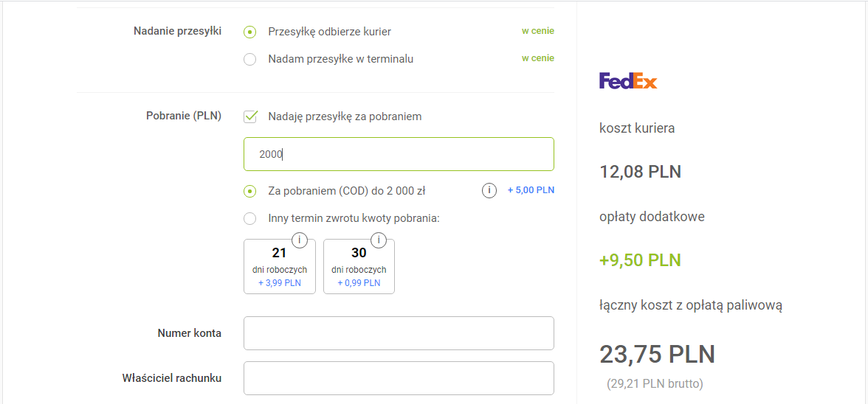The image size is (868, 404).
Task: Click "w cenie" next to courier pickup
Action: pyautogui.click(x=537, y=31)
